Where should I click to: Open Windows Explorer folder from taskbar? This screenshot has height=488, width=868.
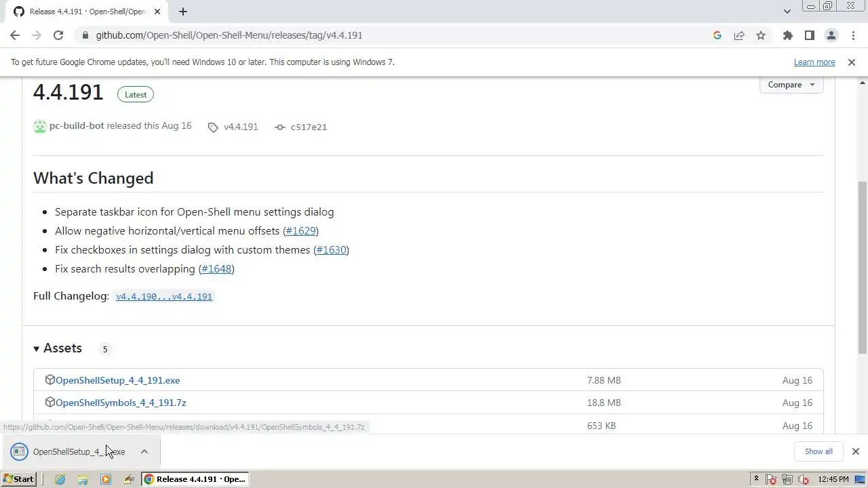click(x=83, y=479)
